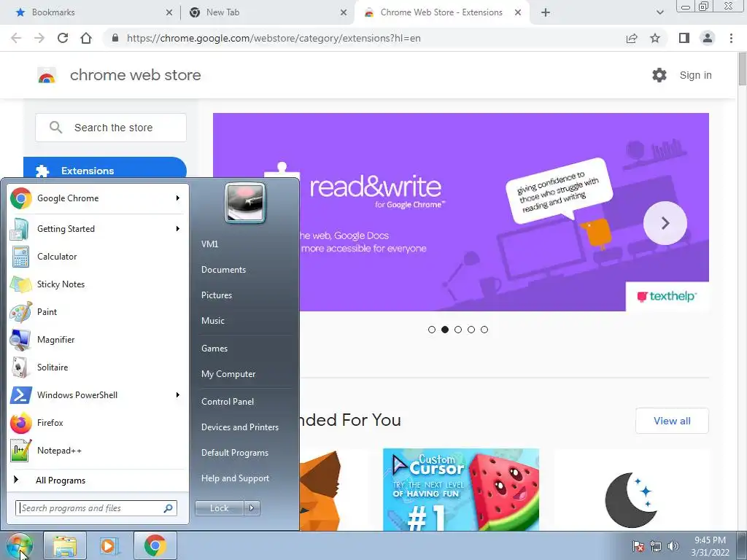Toggle Chrome side panel

pyautogui.click(x=684, y=38)
